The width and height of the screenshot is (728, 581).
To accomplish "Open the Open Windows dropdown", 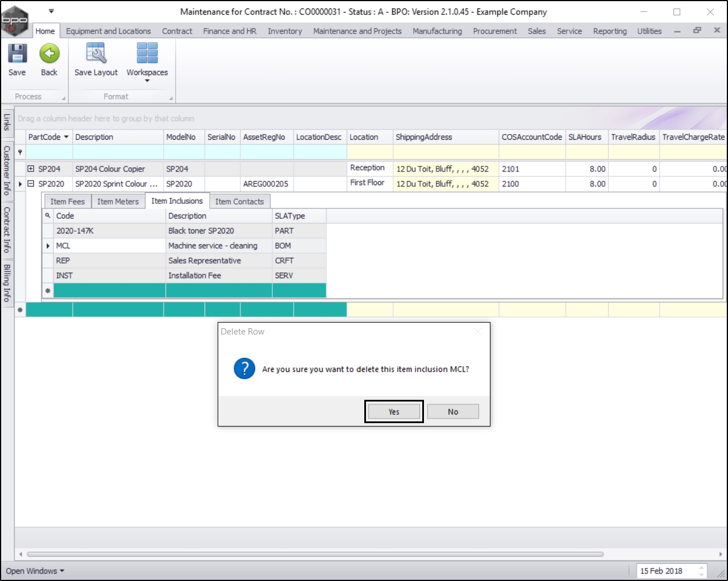I will click(35, 571).
